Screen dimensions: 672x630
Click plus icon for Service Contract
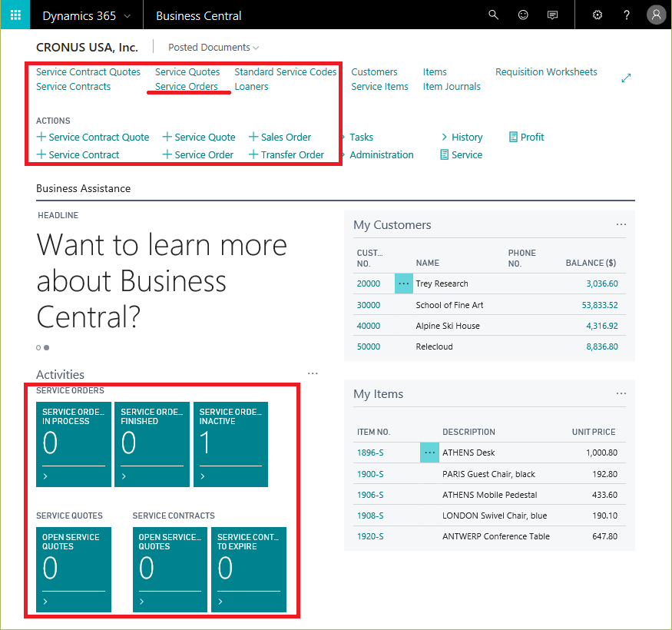(41, 154)
